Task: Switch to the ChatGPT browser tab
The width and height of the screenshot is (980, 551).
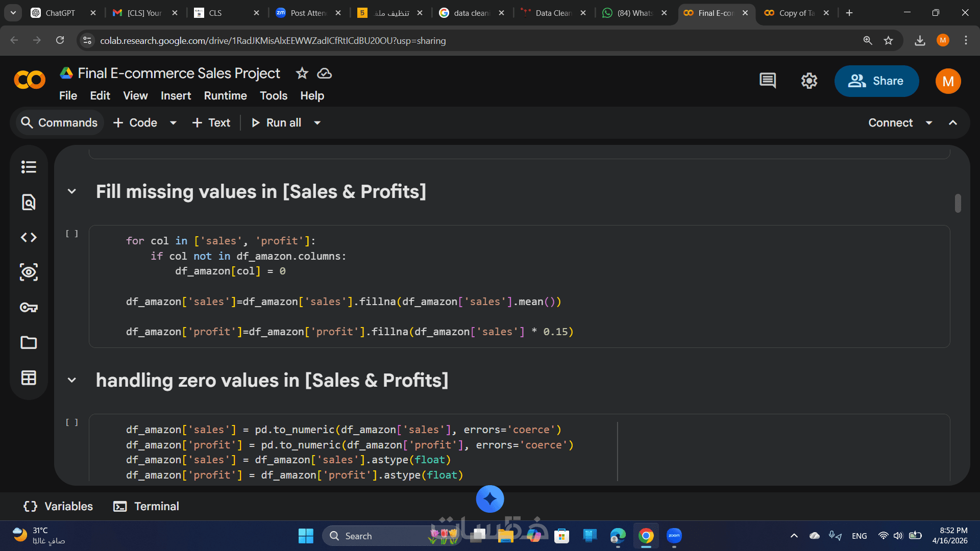Action: point(60,13)
